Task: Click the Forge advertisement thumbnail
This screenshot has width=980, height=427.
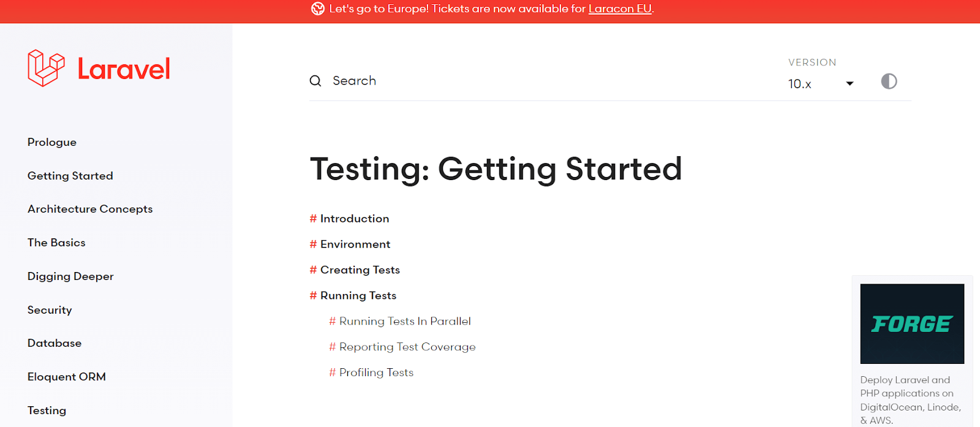Action: (911, 323)
